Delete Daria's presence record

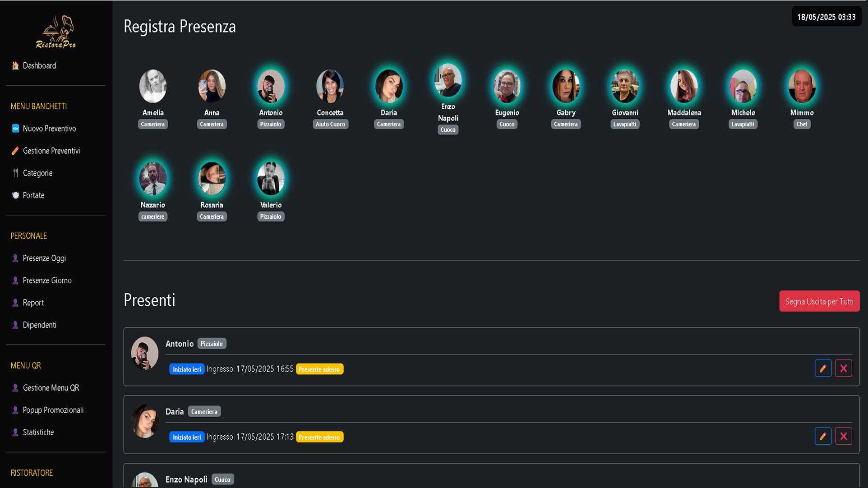click(843, 436)
